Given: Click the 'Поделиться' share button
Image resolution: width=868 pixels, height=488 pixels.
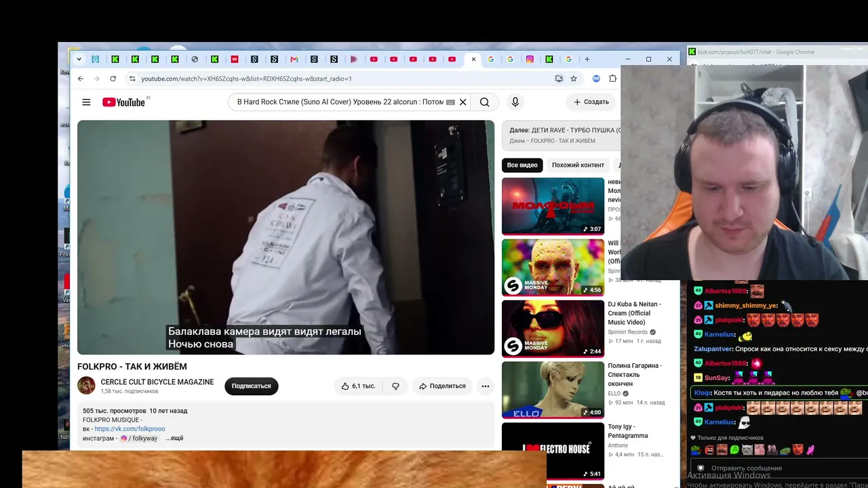Looking at the screenshot, I should pos(442,386).
